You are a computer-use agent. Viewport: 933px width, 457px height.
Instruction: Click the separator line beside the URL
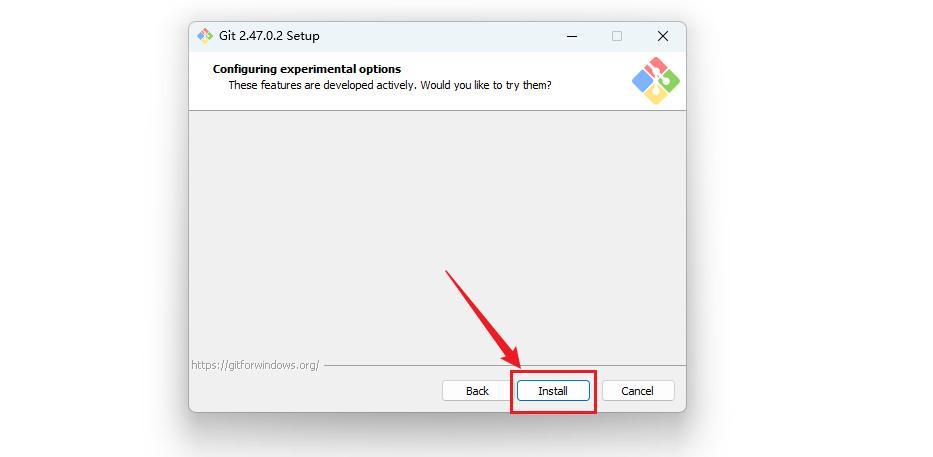coord(505,365)
